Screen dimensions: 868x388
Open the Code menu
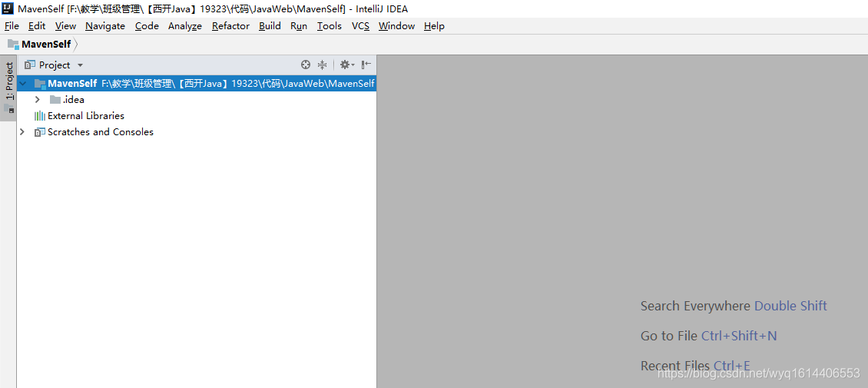click(147, 26)
